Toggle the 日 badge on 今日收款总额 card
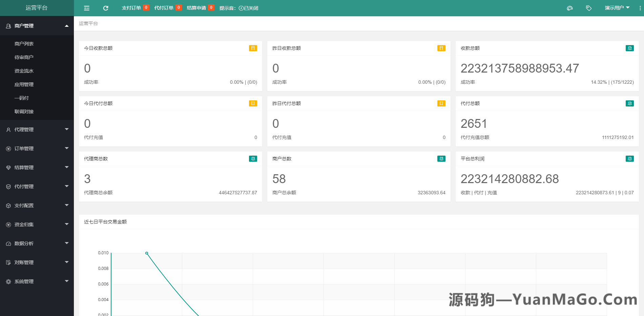This screenshot has width=644, height=316. click(252, 48)
